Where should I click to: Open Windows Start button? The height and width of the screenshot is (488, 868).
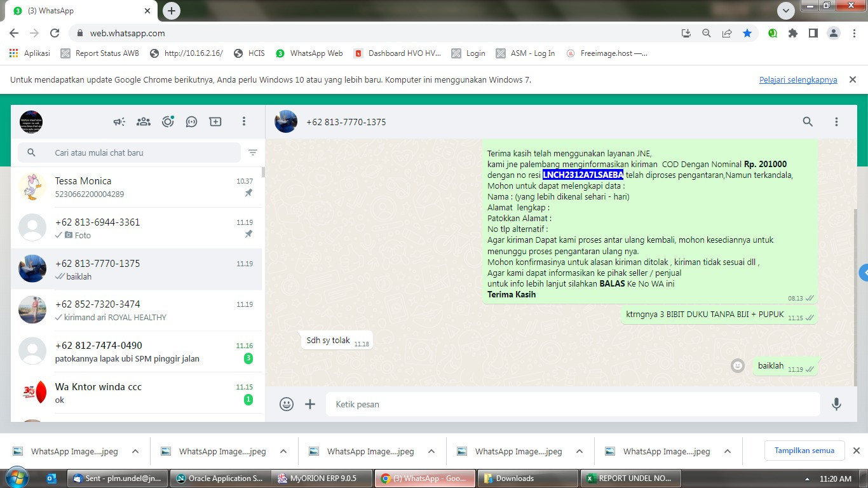point(17,478)
